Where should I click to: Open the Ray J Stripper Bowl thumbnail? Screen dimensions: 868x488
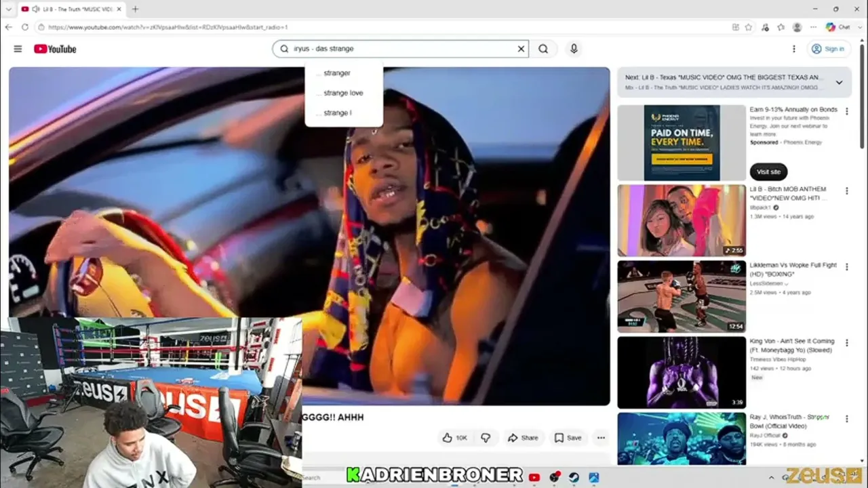point(682,439)
